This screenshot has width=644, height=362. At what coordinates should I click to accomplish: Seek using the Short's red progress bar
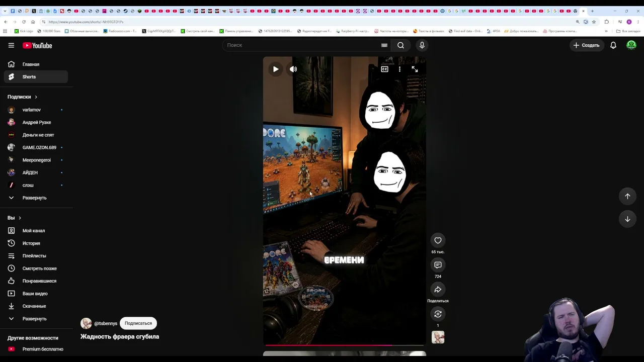click(x=345, y=345)
